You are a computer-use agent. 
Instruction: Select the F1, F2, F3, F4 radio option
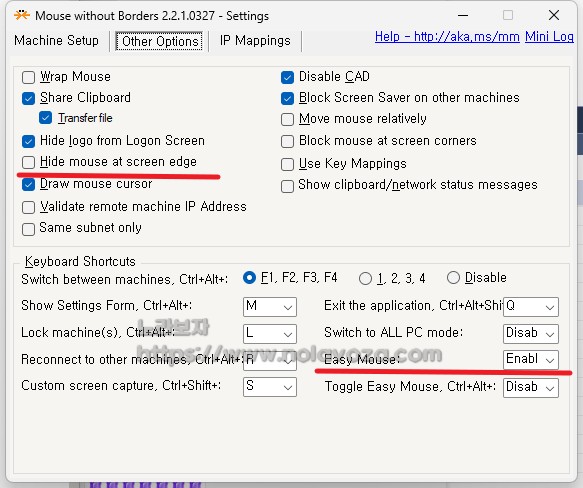[x=249, y=278]
